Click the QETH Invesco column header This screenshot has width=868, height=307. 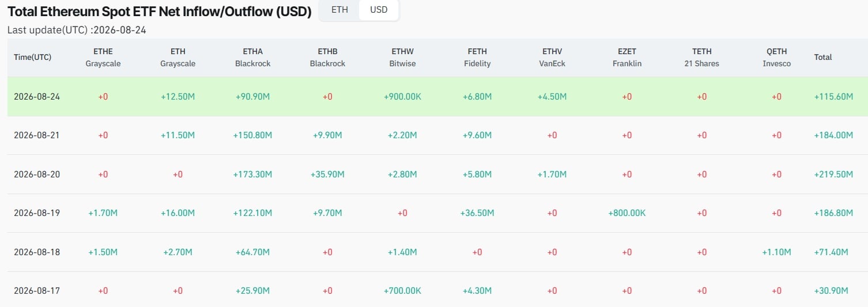(777, 58)
